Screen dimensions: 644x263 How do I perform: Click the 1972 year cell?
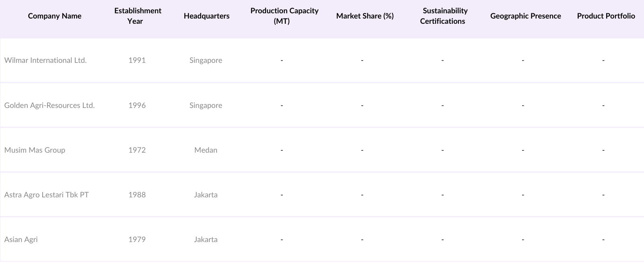coord(137,150)
